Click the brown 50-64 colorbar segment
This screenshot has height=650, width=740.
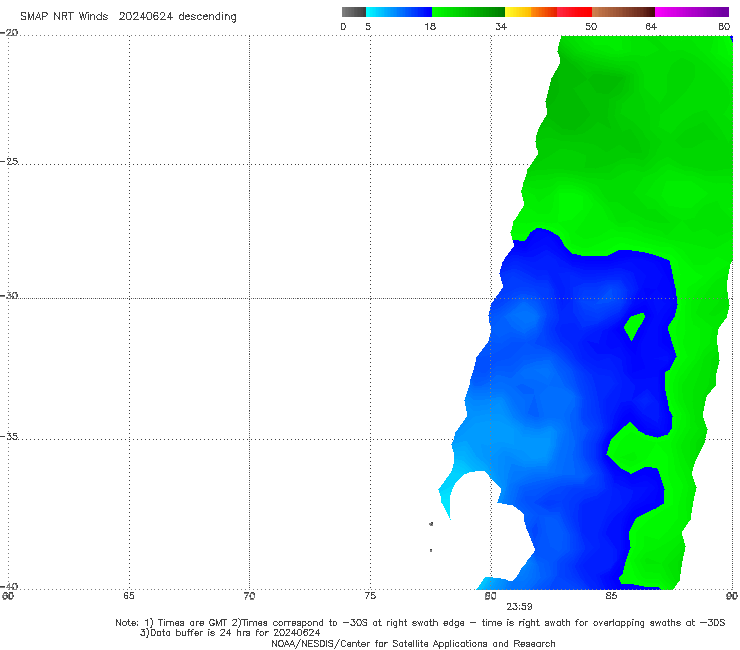click(623, 12)
